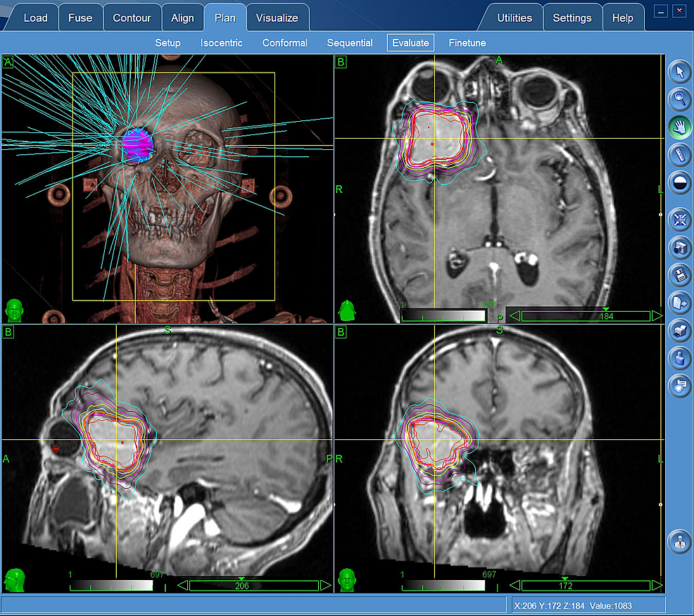Viewport: 694px width, 616px height.
Task: Go to the Finetune planning step
Action: tap(467, 43)
